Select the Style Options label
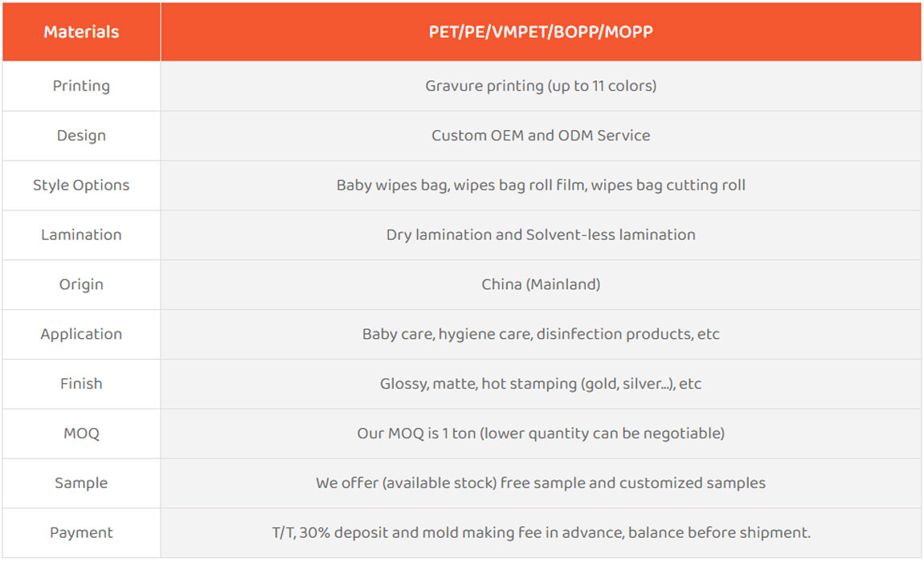924x562 pixels. (81, 185)
